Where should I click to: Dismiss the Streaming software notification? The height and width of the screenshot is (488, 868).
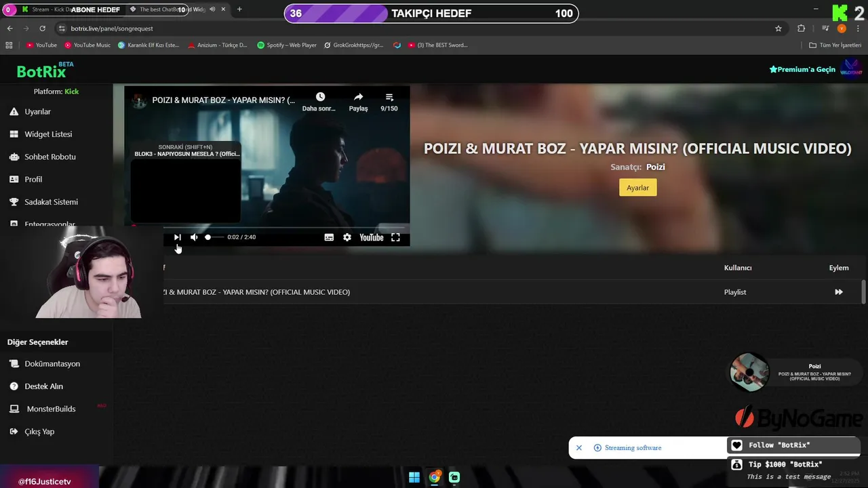point(579,448)
